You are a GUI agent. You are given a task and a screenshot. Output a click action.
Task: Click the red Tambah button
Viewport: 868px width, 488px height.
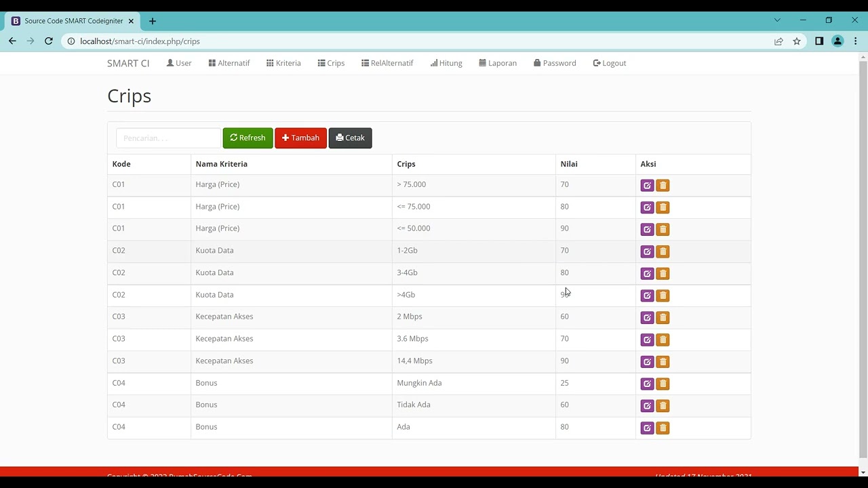(300, 138)
